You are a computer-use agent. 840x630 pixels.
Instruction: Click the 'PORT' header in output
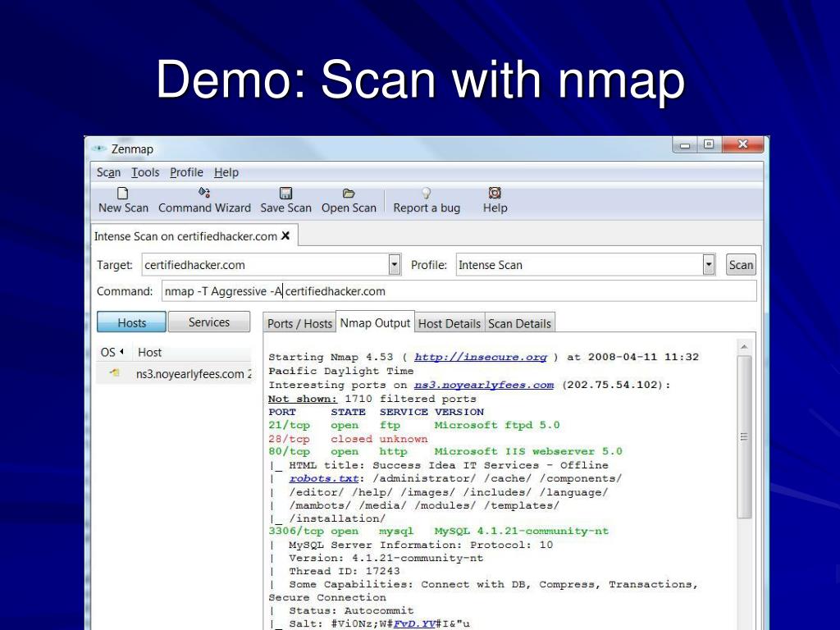coord(282,413)
